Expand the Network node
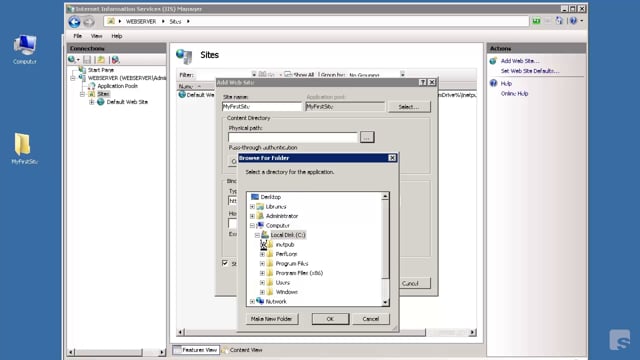The image size is (640, 360). (252, 302)
